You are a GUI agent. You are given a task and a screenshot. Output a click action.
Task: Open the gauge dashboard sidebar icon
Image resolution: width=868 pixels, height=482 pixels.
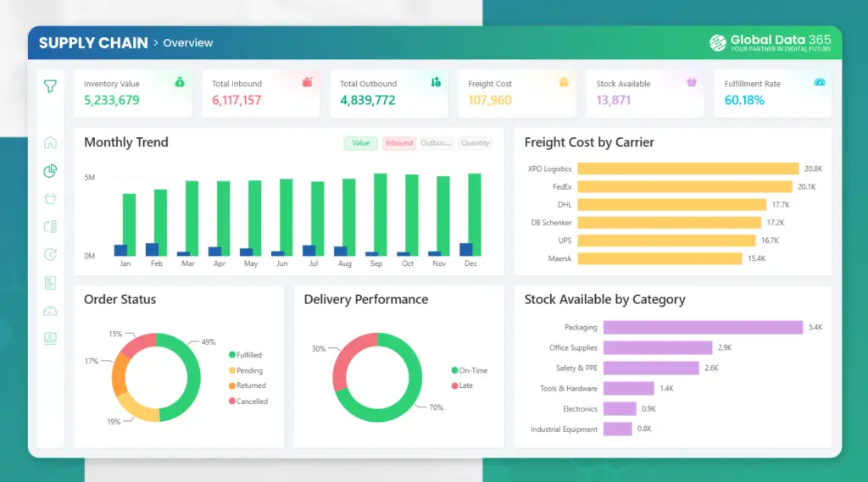pyautogui.click(x=50, y=311)
